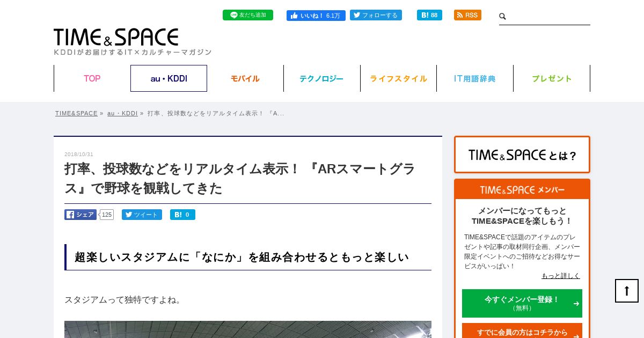Click the tagline KDDIがお届けするIT×カルチャーマガジン
The image size is (644, 338).
click(x=133, y=52)
